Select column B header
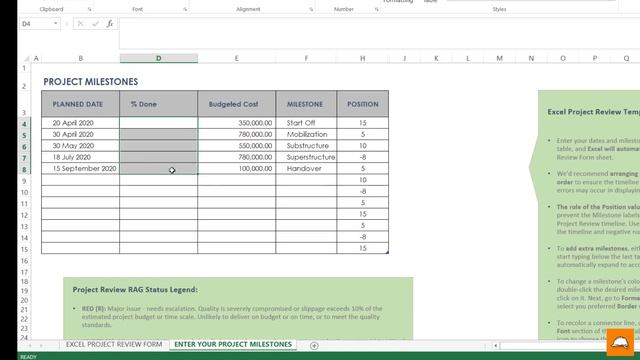 click(x=80, y=58)
